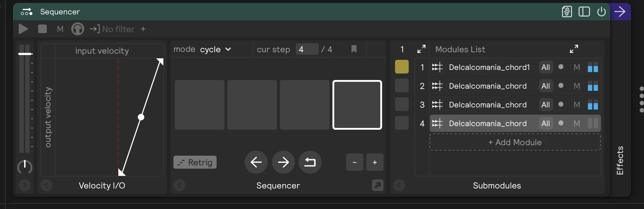Go to previous step with left arrow
The height and width of the screenshot is (209, 644).
pos(256,162)
